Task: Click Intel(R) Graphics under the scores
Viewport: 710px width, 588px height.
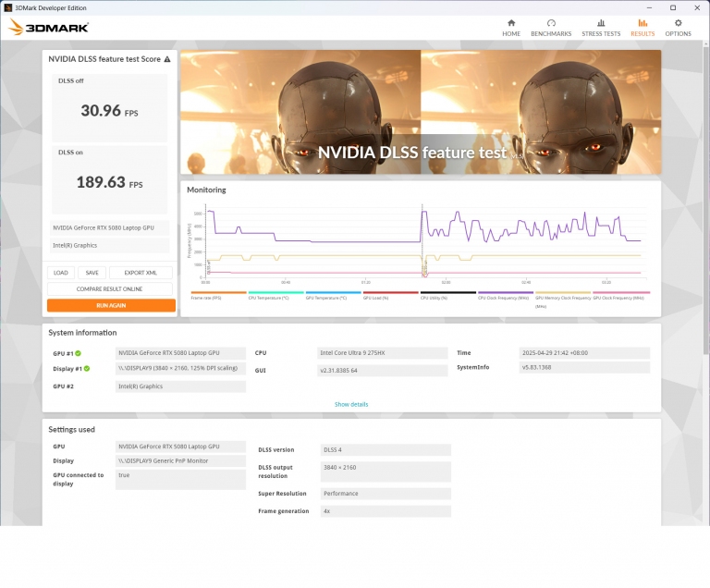Action: pos(109,245)
